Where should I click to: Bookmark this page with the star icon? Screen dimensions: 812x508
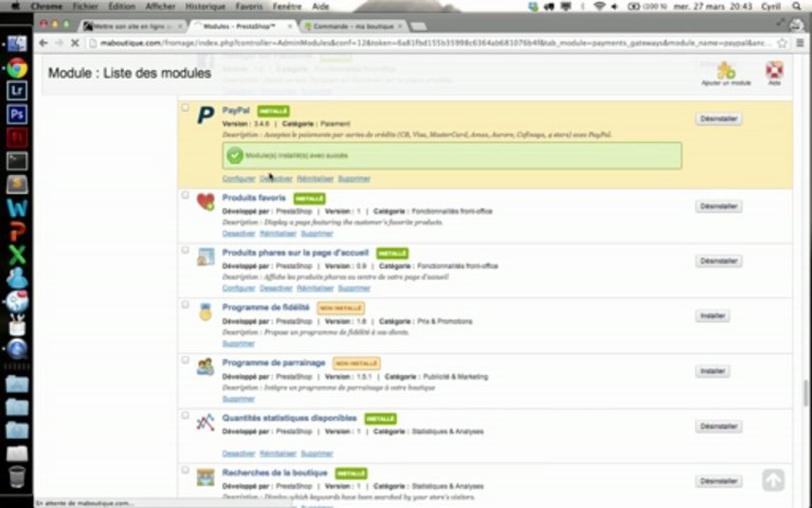(782, 44)
